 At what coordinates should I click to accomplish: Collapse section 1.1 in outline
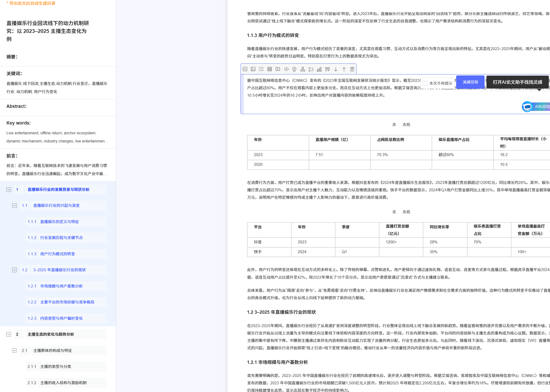[x=15, y=205]
